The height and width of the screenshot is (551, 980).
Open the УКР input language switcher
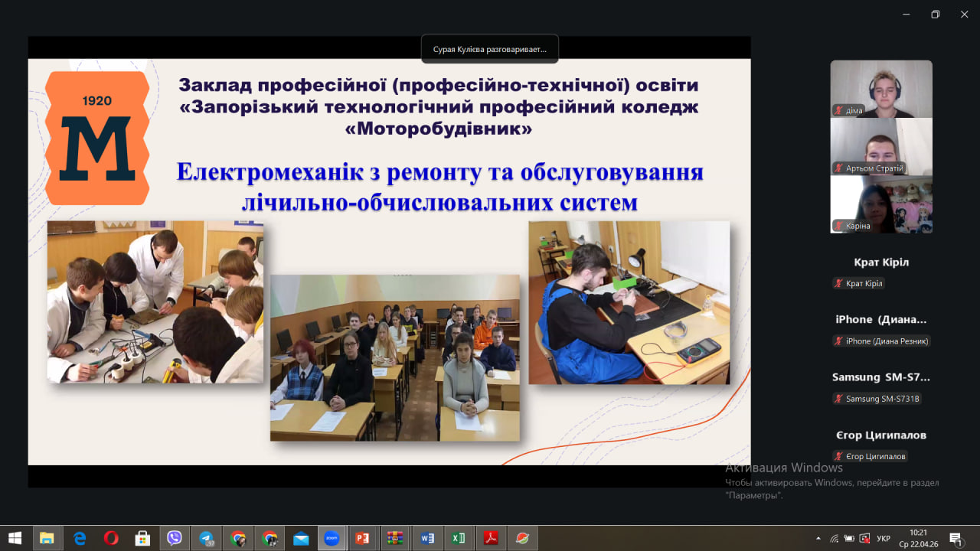click(x=883, y=538)
